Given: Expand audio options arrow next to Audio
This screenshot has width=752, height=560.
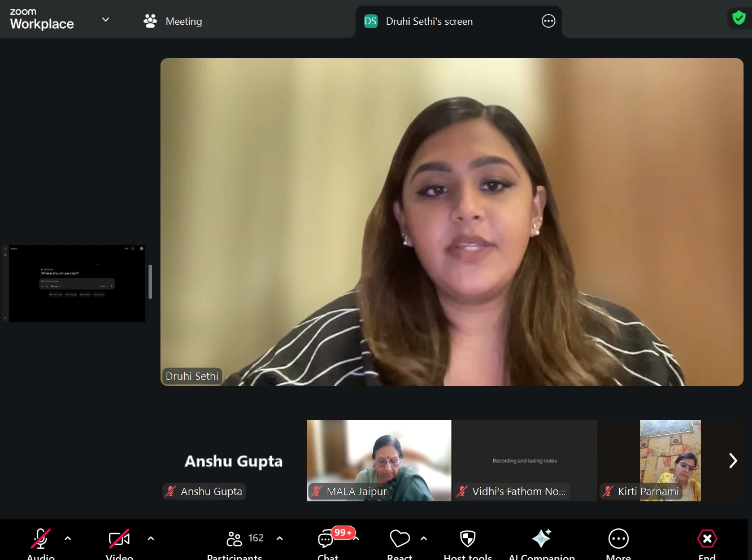Looking at the screenshot, I should tap(68, 539).
